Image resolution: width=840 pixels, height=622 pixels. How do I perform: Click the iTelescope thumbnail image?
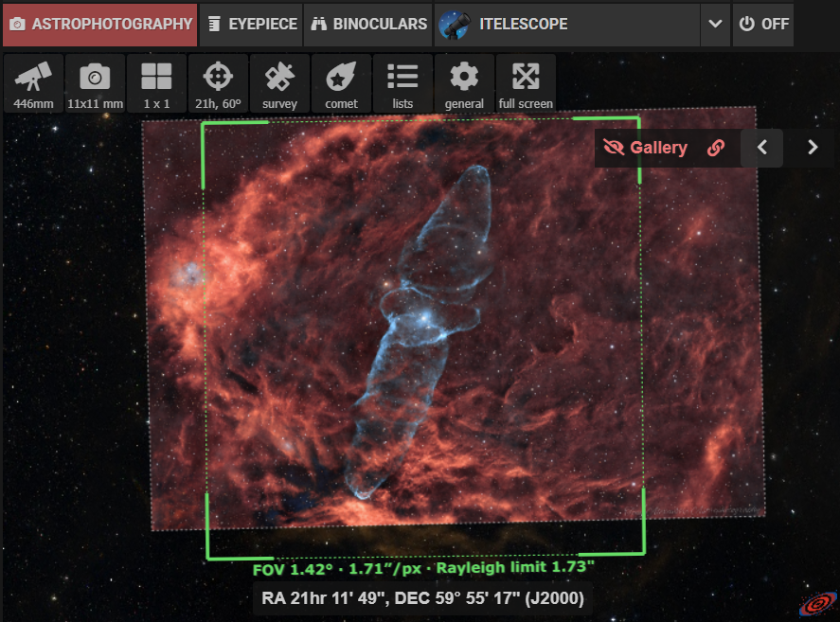(455, 25)
